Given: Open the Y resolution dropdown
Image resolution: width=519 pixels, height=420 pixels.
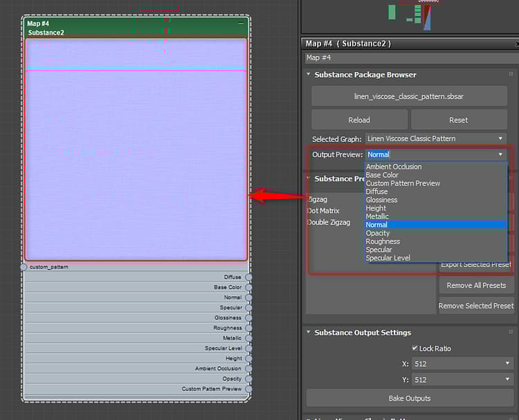Looking at the screenshot, I should (461, 379).
